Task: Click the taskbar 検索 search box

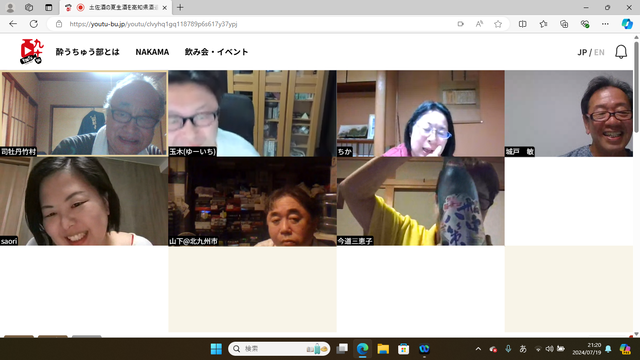Action: point(279,349)
